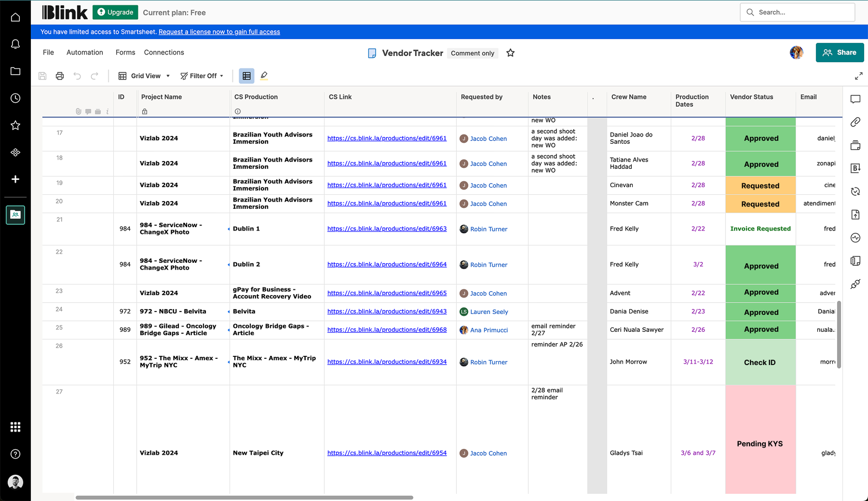Click the Ana Primucci contact cell
The width and height of the screenshot is (868, 501).
pyautogui.click(x=492, y=330)
